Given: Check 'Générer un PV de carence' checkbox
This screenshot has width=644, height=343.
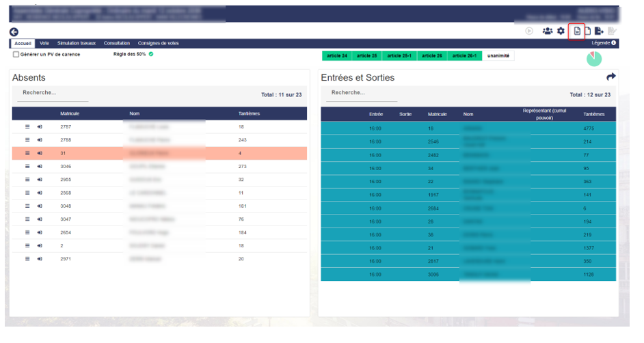Looking at the screenshot, I should point(16,55).
